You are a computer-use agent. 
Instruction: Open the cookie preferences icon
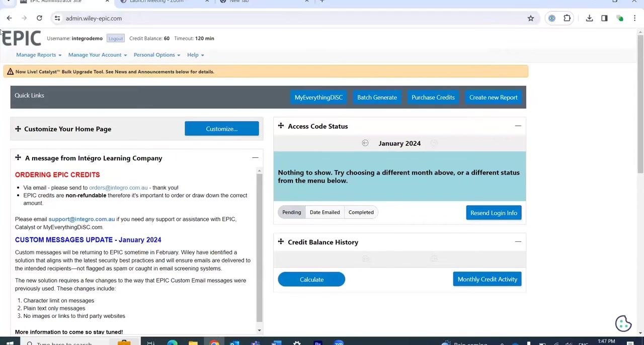coord(623,323)
